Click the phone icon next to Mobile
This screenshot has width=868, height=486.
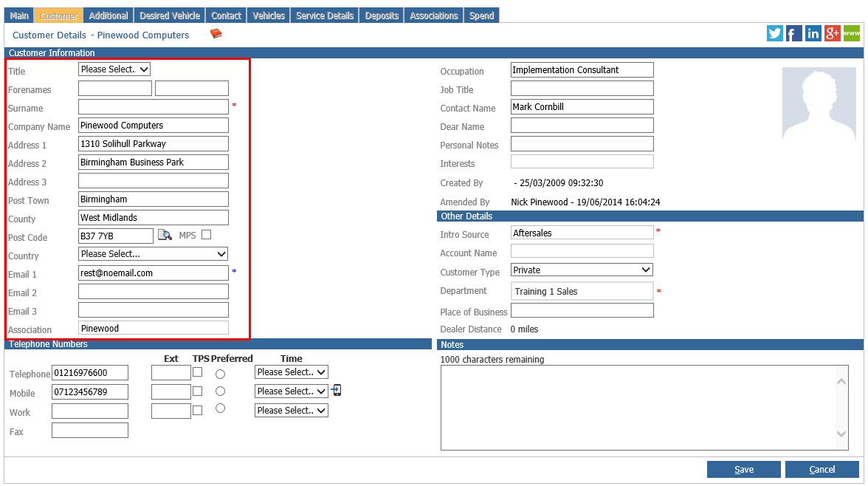point(336,391)
